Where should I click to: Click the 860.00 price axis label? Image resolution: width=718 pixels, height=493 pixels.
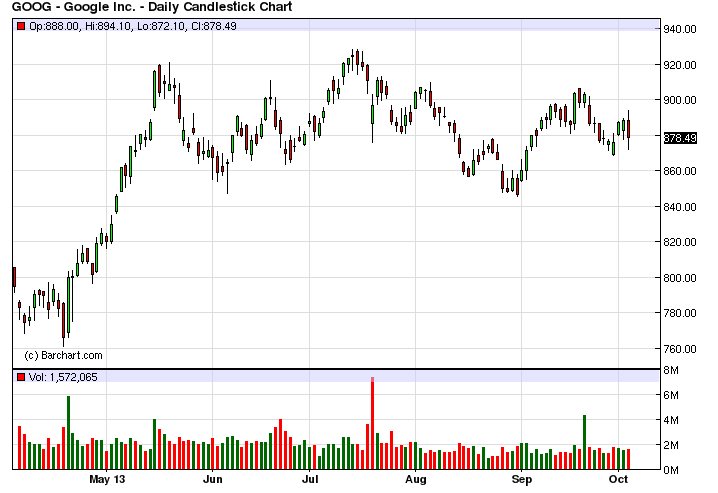point(680,171)
